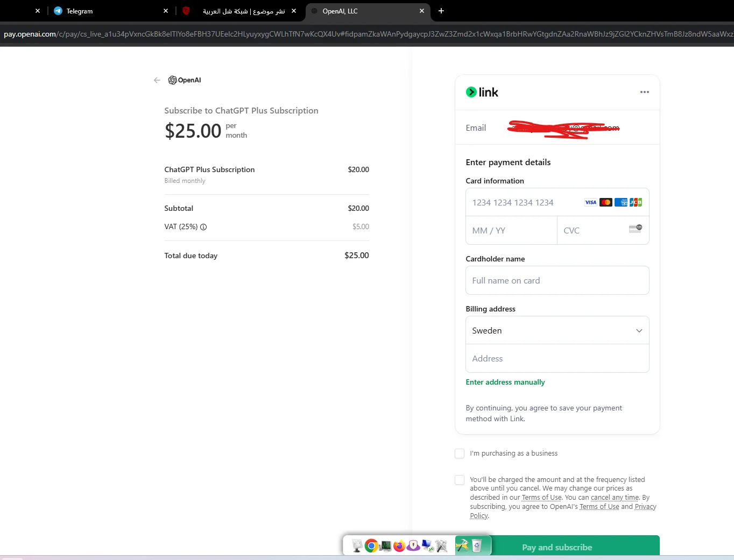734x560 pixels.
Task: Click the American Express card icon
Action: (x=621, y=202)
